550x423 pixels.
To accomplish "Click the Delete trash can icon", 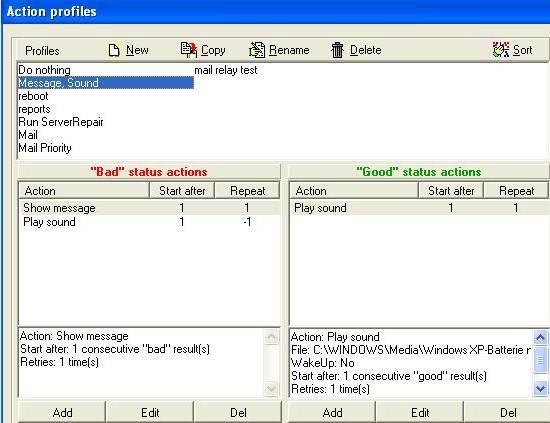I will (x=337, y=50).
